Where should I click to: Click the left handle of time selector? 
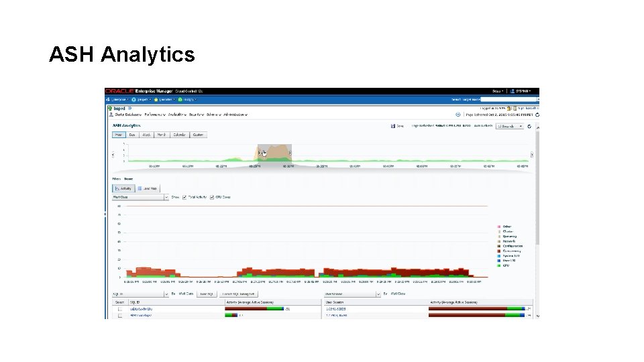(x=259, y=153)
